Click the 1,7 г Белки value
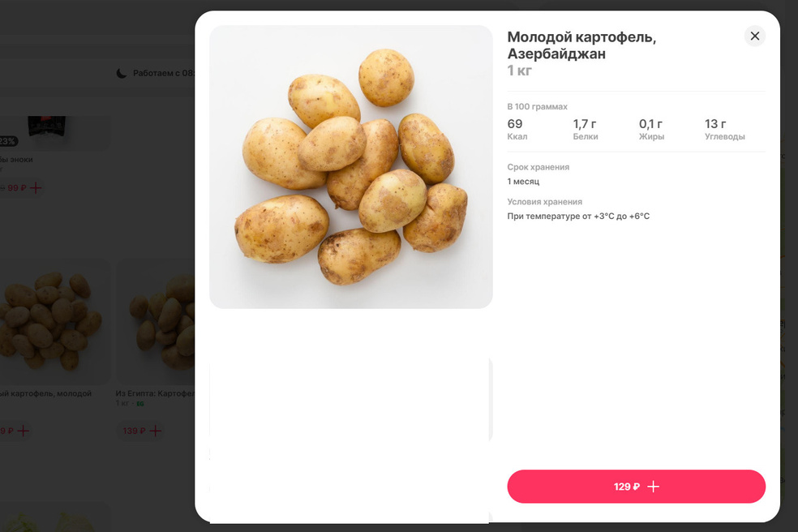 pyautogui.click(x=585, y=124)
